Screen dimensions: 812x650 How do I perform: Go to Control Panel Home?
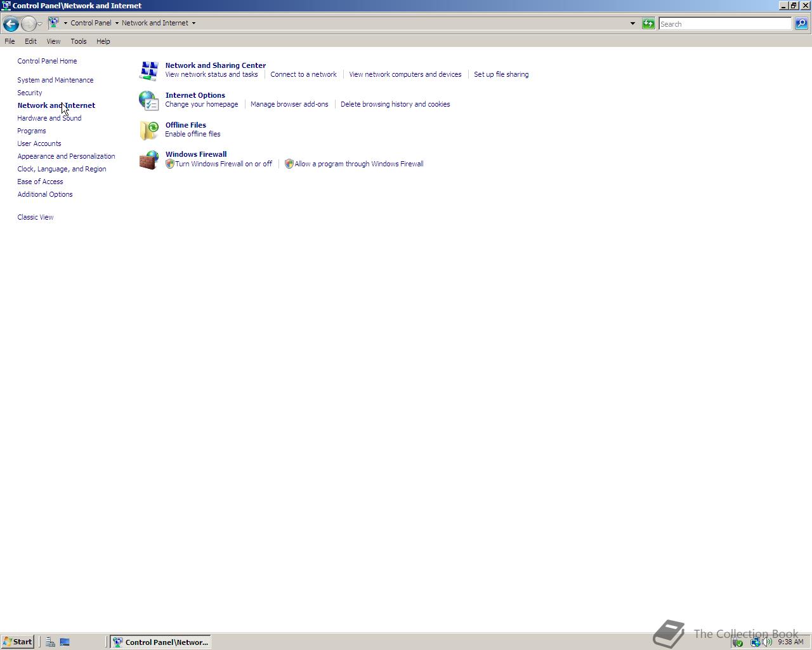point(47,61)
